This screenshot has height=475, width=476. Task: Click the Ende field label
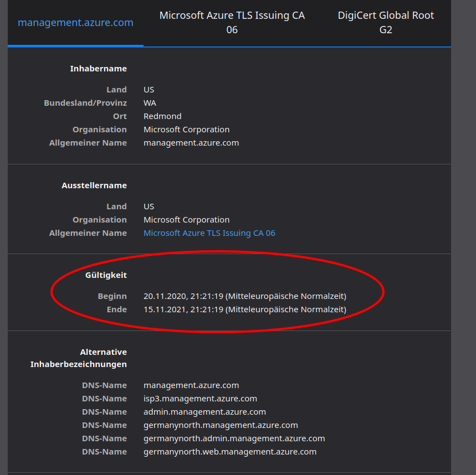tap(117, 309)
